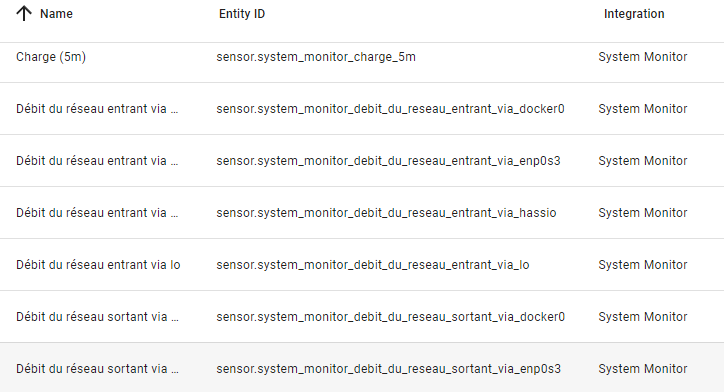Click truncated name in the sortant_via_docker0 row
The width and height of the screenshot is (724, 392).
[97, 317]
